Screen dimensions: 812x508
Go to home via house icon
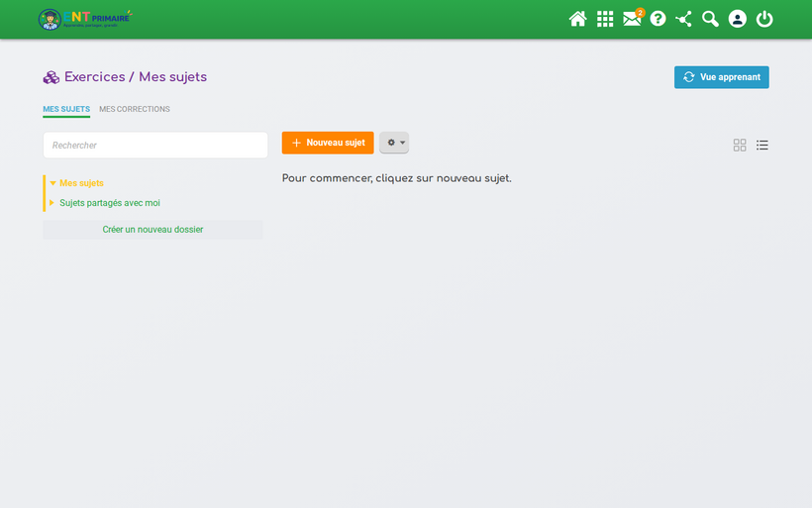pyautogui.click(x=577, y=19)
